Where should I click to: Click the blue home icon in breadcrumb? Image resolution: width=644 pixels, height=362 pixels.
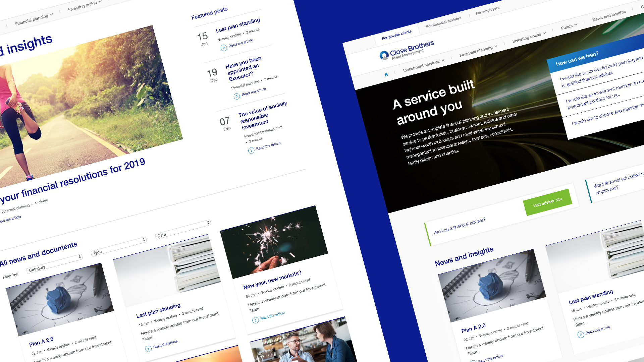pyautogui.click(x=386, y=74)
